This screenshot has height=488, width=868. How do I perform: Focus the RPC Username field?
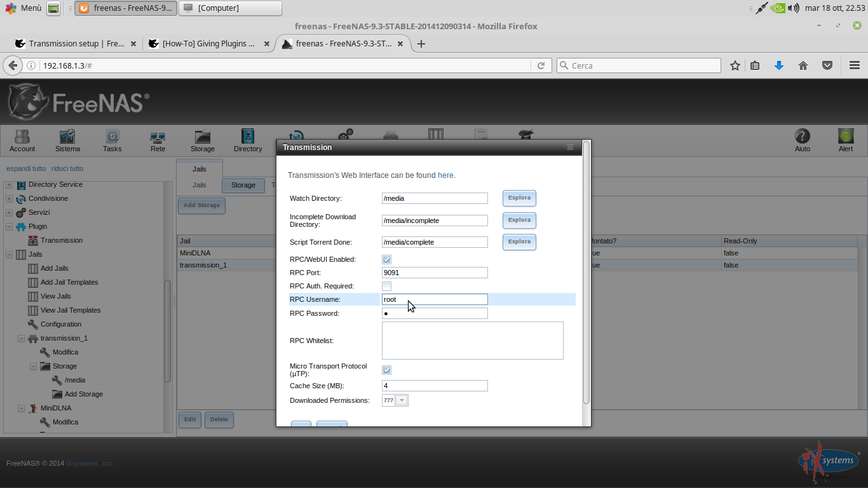coord(435,299)
